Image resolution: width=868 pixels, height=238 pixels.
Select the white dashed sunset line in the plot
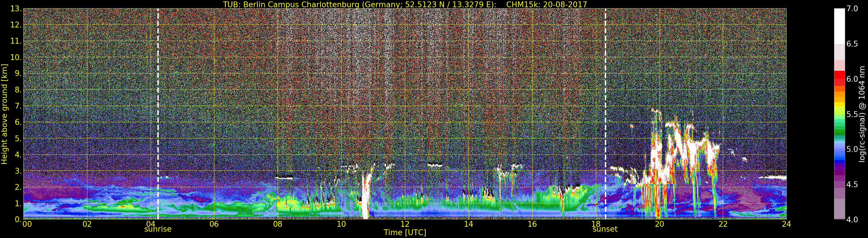(605, 114)
